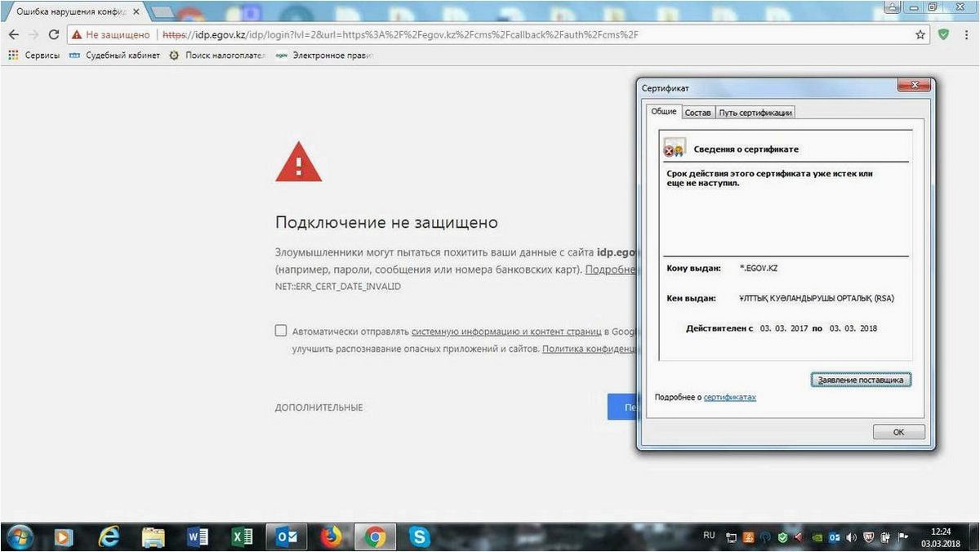Confirm the certificate dialog with OK

click(x=898, y=432)
